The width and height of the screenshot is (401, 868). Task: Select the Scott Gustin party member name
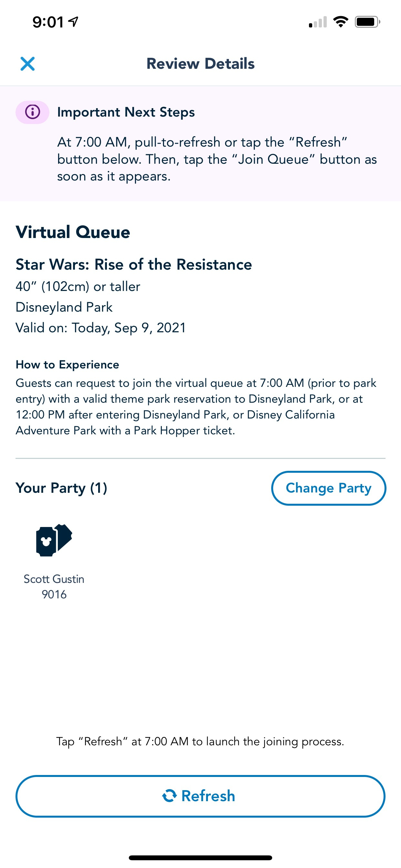pyautogui.click(x=54, y=579)
